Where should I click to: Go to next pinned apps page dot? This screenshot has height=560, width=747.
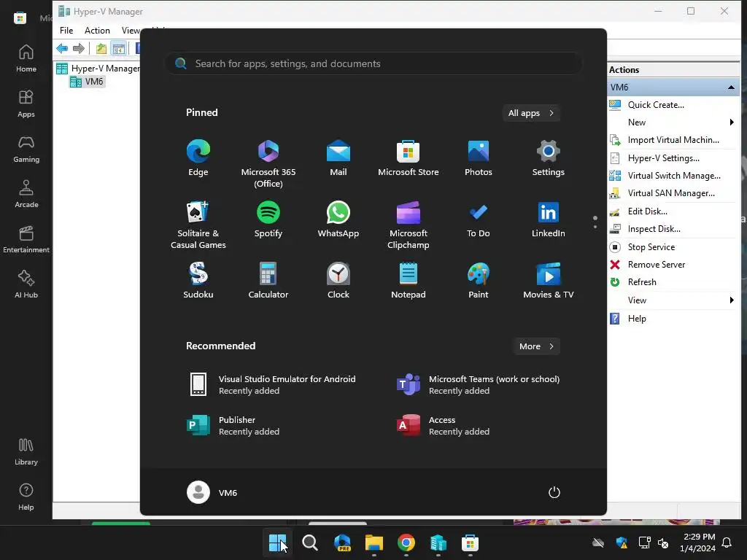click(x=595, y=227)
